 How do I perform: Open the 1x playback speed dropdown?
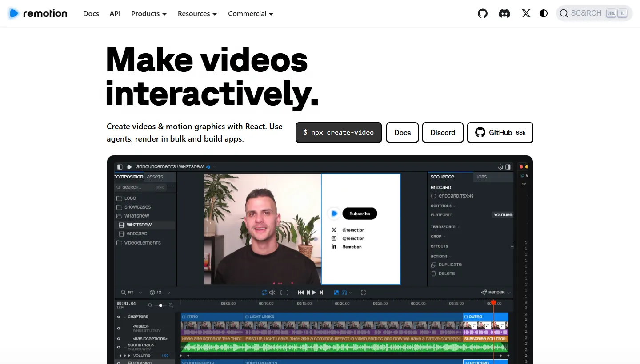[160, 293]
